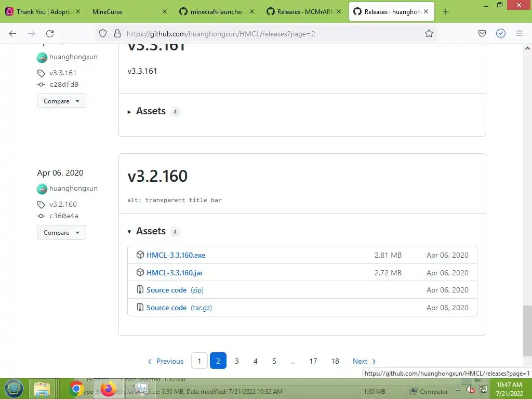Open the v3.2.160 release title

[x=157, y=176]
